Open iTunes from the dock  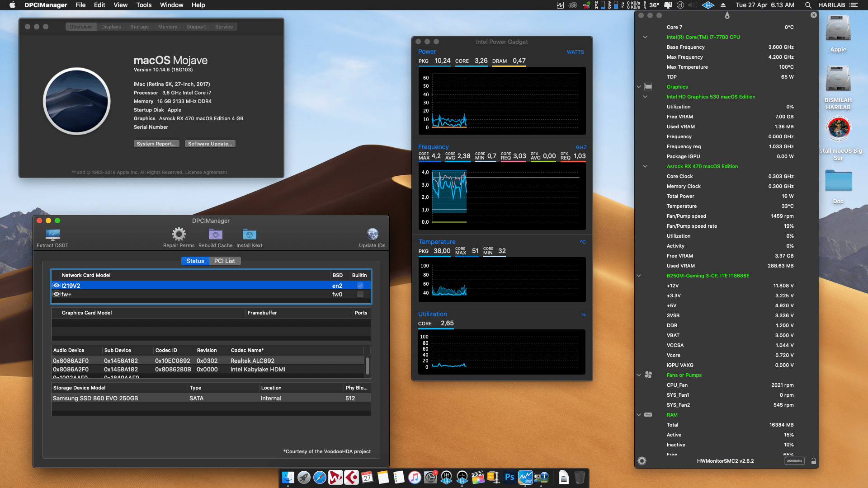point(415,477)
